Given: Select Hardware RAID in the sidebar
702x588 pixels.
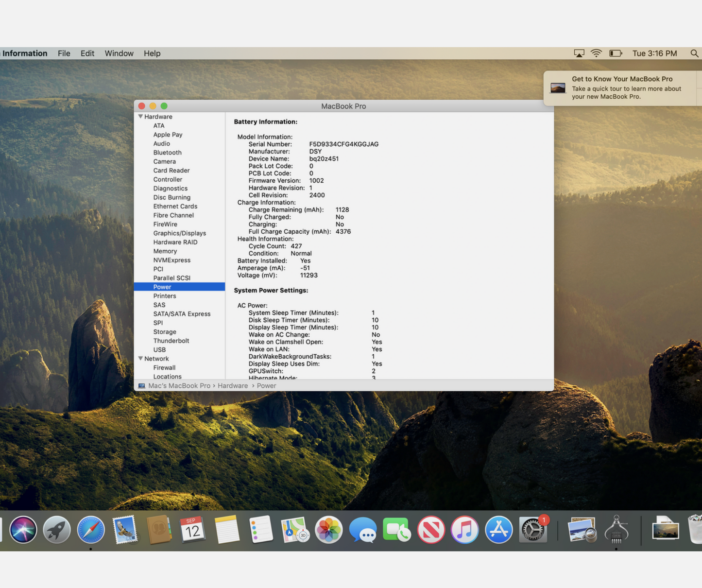Looking at the screenshot, I should [x=175, y=242].
